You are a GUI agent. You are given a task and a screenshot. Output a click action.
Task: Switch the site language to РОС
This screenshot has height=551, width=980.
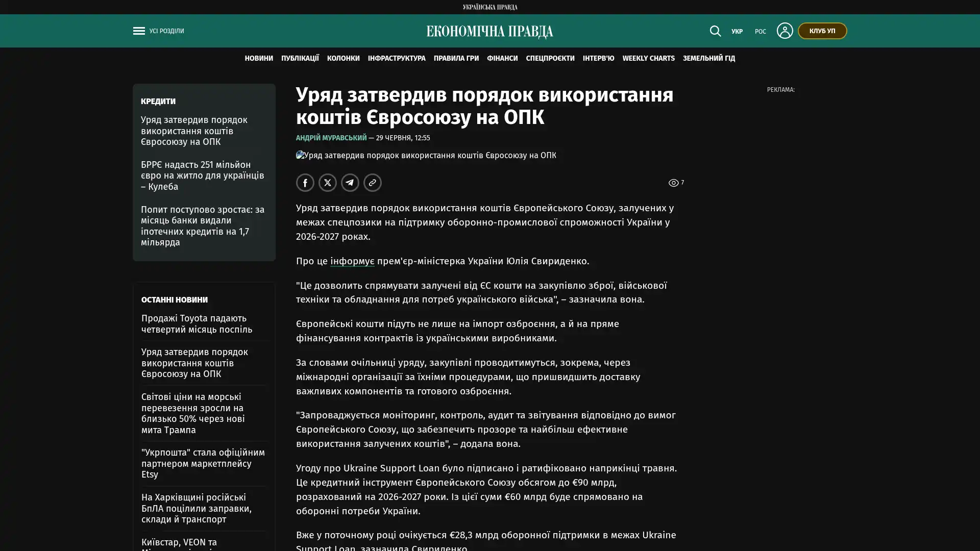tap(761, 32)
